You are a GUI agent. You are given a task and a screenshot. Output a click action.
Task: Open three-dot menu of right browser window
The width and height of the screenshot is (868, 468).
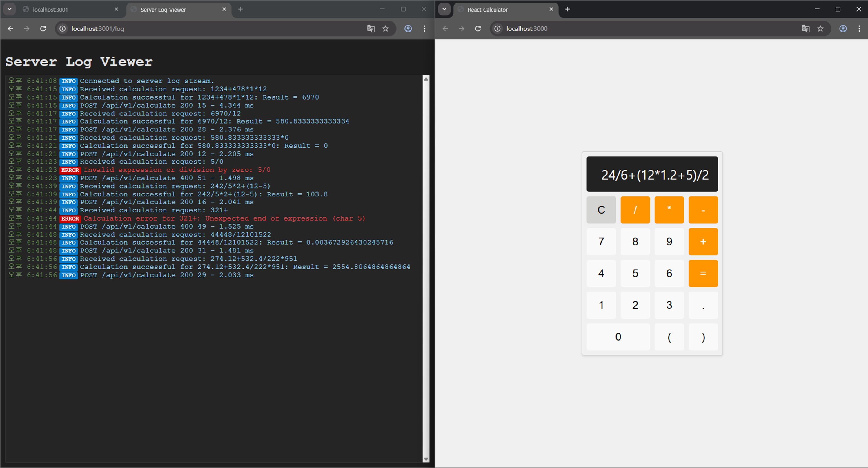point(859,29)
